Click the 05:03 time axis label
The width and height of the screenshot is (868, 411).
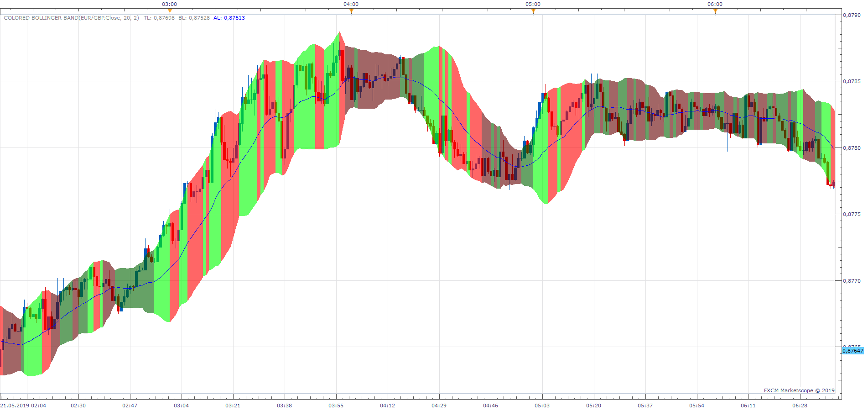click(542, 406)
